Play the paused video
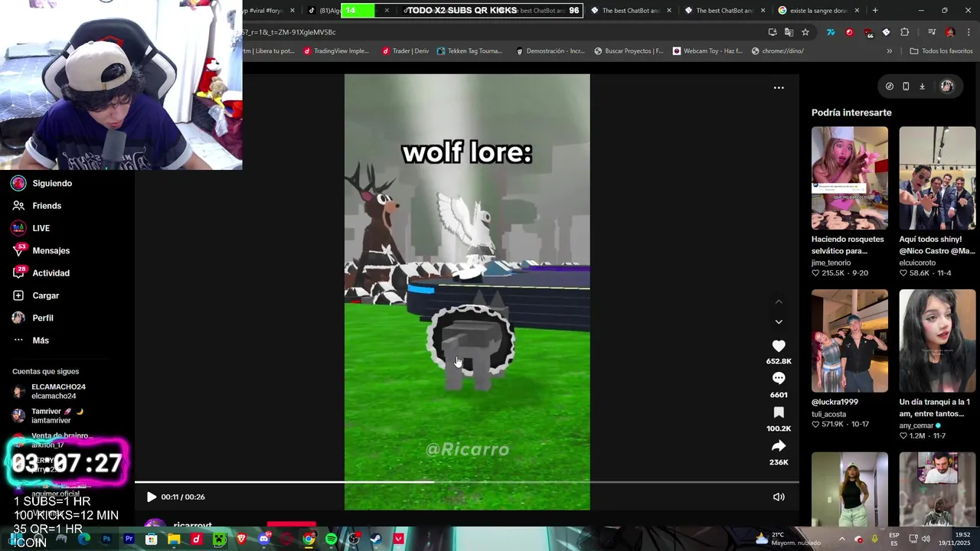The width and height of the screenshot is (980, 551). point(152,497)
